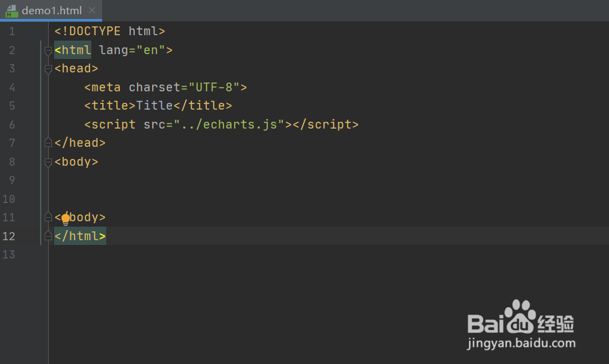Collapse the html tag fold on line 2

tap(48, 51)
